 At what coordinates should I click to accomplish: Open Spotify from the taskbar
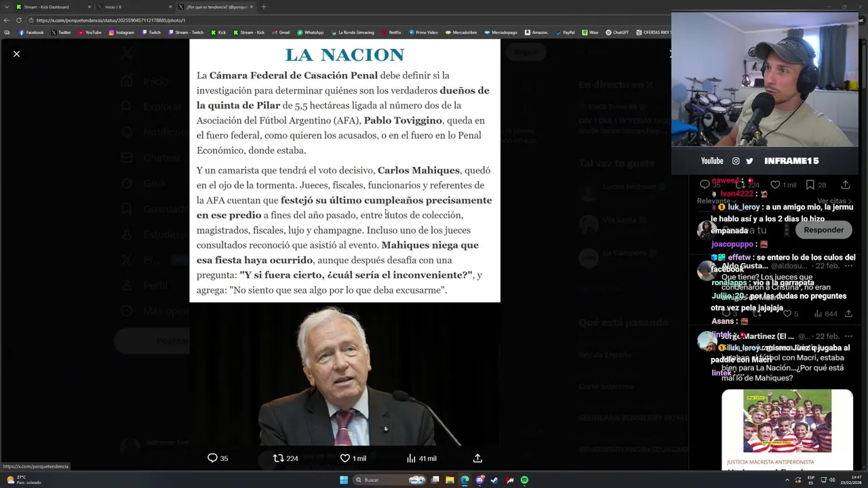pos(524,480)
